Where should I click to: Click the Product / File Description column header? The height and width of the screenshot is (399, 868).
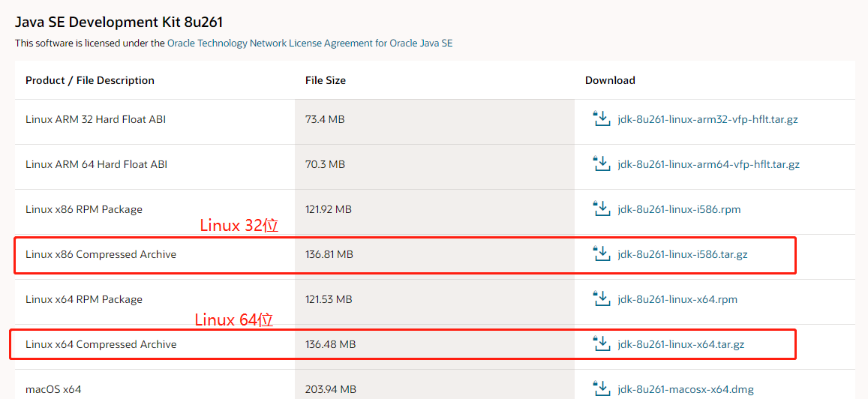tap(90, 80)
